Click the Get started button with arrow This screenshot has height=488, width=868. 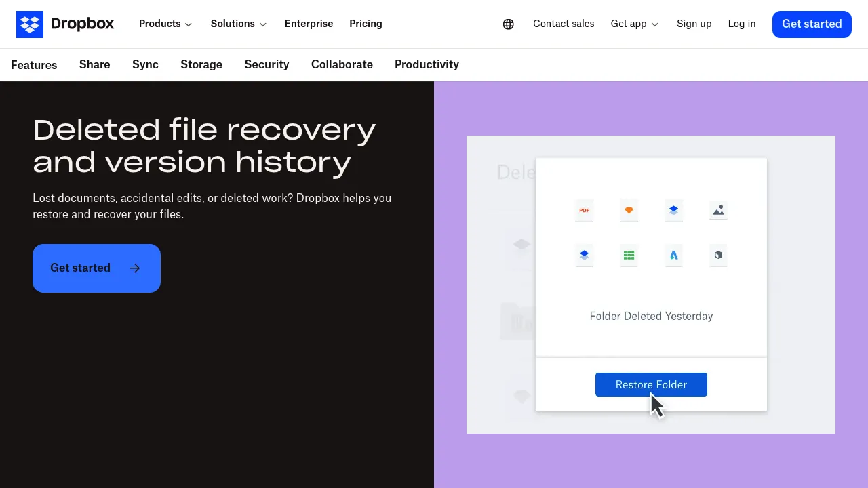(x=96, y=268)
